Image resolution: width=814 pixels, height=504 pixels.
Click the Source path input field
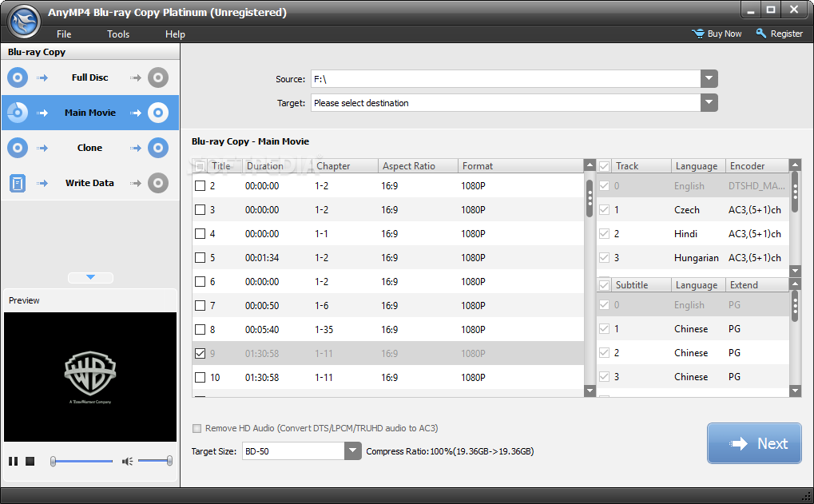click(506, 79)
